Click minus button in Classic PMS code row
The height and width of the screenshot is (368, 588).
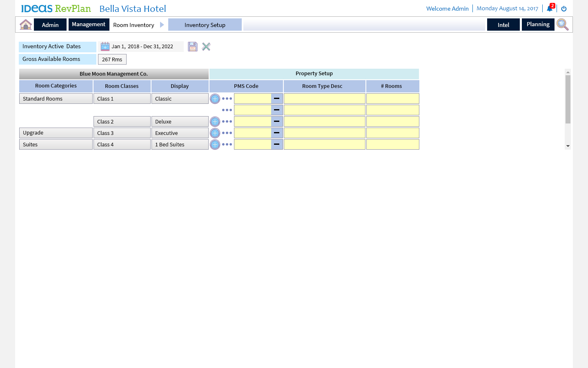(x=277, y=99)
